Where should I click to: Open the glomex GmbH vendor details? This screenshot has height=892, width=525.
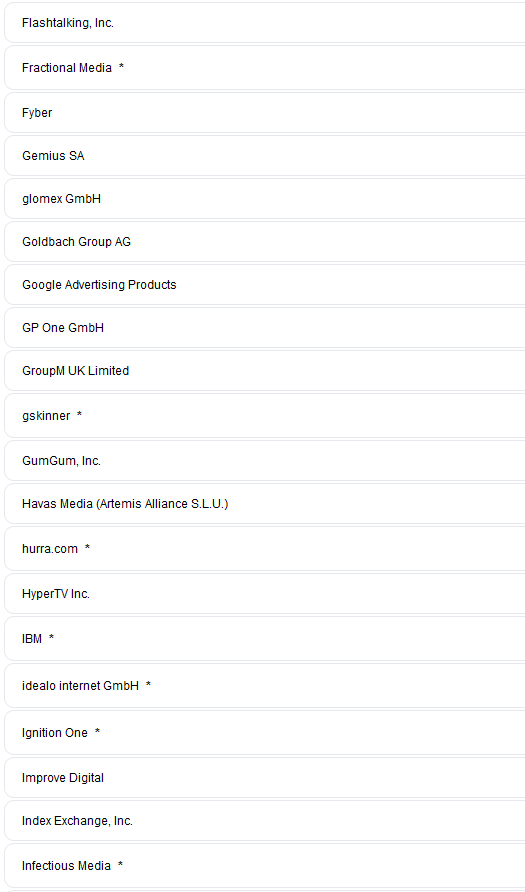[x=264, y=199]
